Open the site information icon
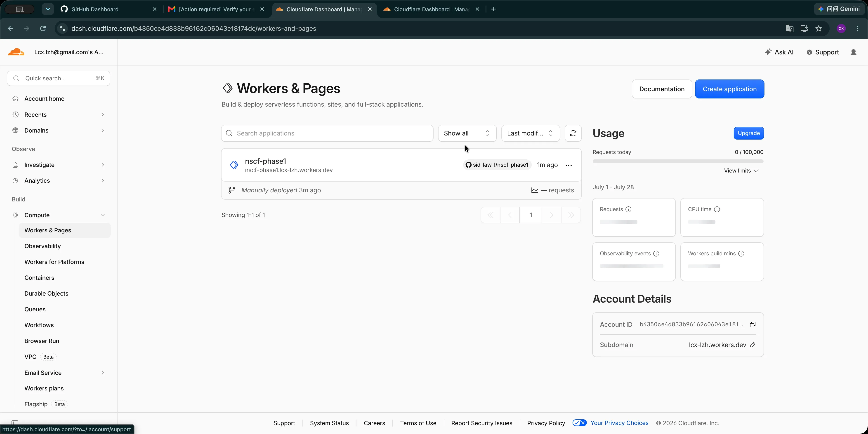 62,29
